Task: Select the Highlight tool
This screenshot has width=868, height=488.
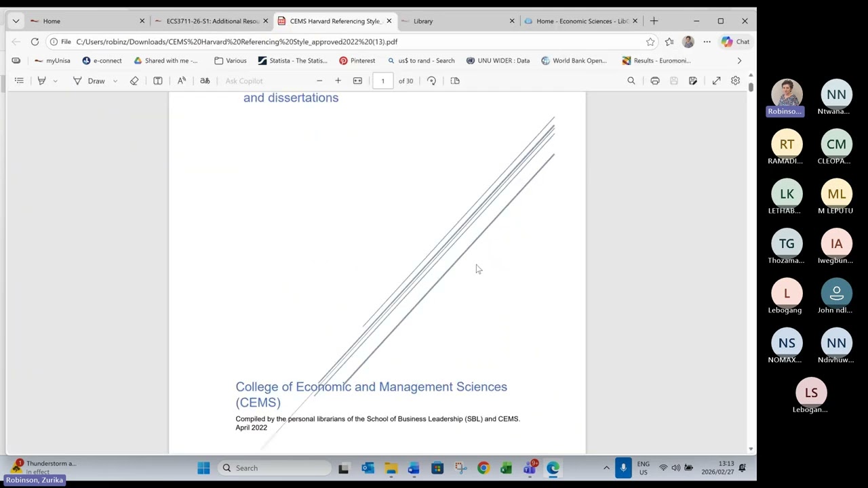Action: pyautogui.click(x=41, y=81)
